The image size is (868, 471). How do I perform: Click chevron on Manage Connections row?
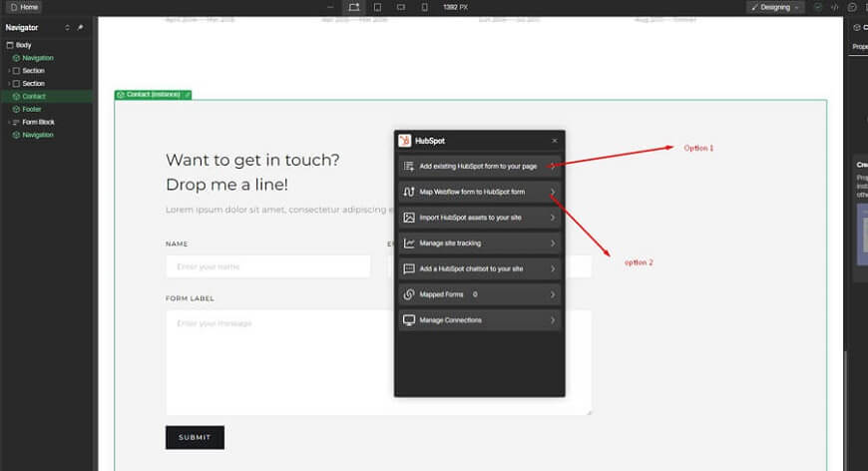pyautogui.click(x=553, y=320)
